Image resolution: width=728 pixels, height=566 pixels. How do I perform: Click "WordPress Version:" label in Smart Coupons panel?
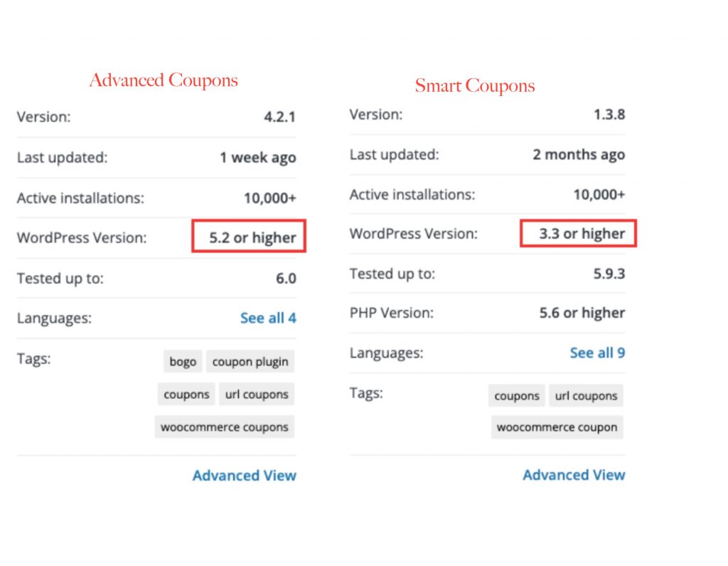413,233
